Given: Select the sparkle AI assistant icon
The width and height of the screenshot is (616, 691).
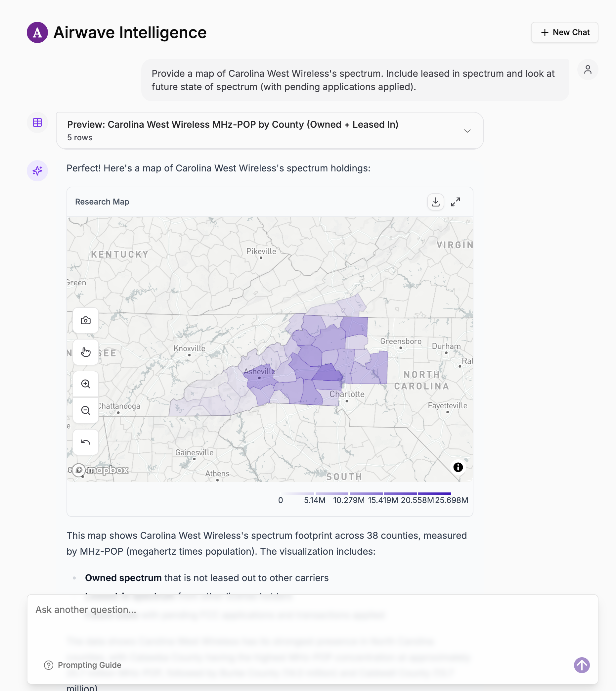Looking at the screenshot, I should [37, 171].
